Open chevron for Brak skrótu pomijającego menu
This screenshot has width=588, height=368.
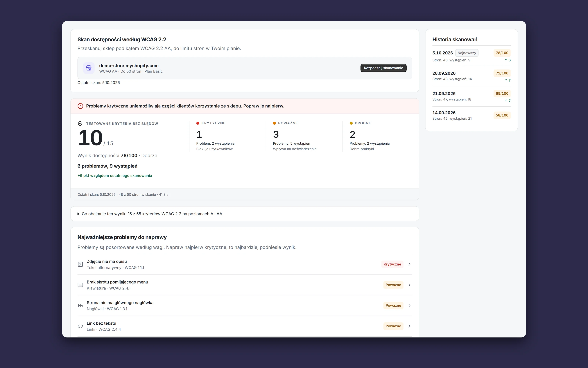(x=409, y=285)
